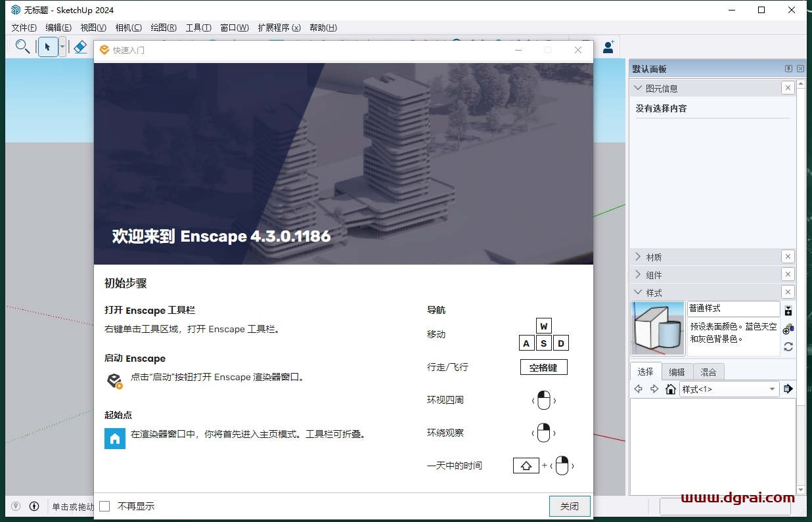This screenshot has width=812, height=522.
Task: Tick the 不再显示 checkbox
Action: pos(104,506)
